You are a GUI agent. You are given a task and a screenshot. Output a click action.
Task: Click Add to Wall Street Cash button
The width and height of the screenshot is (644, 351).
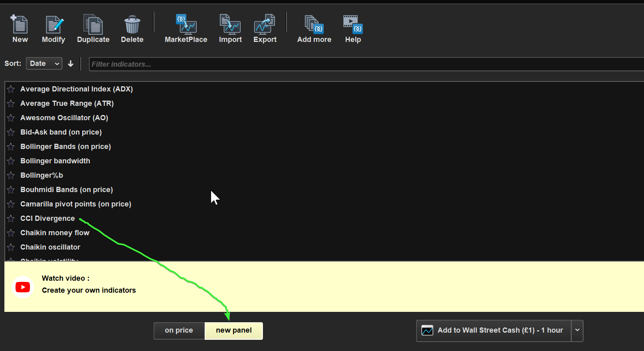[x=494, y=330]
